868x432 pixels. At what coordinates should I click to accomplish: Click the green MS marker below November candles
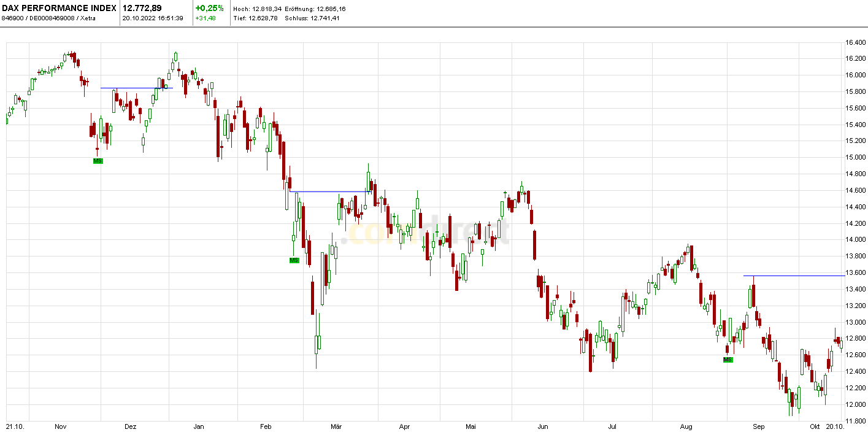pyautogui.click(x=97, y=161)
